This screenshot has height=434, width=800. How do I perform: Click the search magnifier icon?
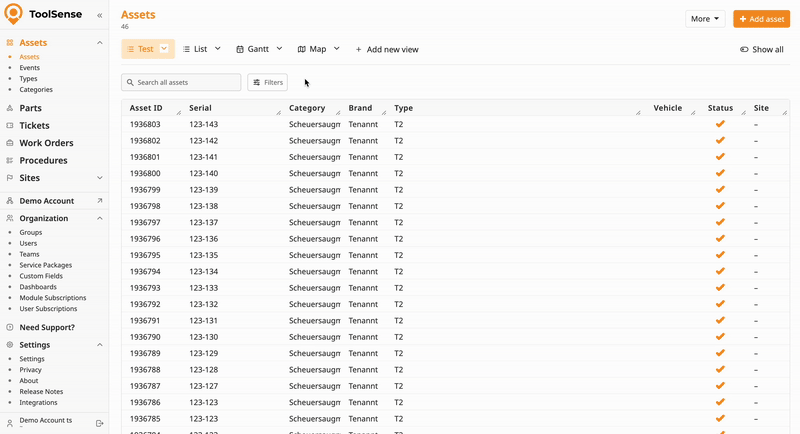coord(130,82)
